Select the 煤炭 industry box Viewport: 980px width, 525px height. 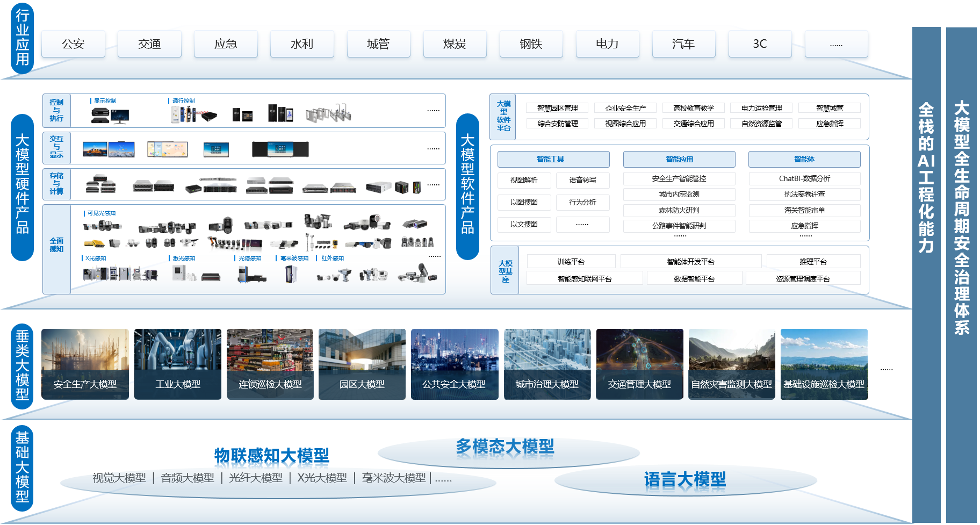[x=455, y=44]
